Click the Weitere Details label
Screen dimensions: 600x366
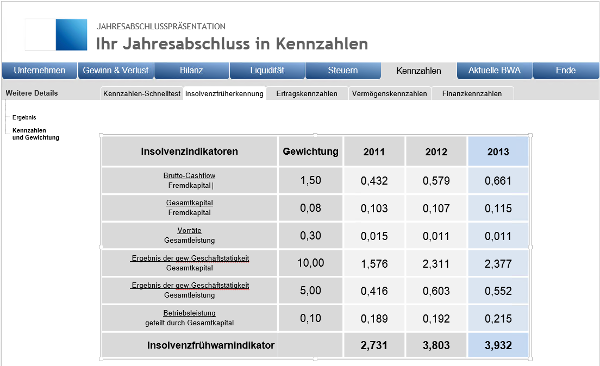coord(32,93)
